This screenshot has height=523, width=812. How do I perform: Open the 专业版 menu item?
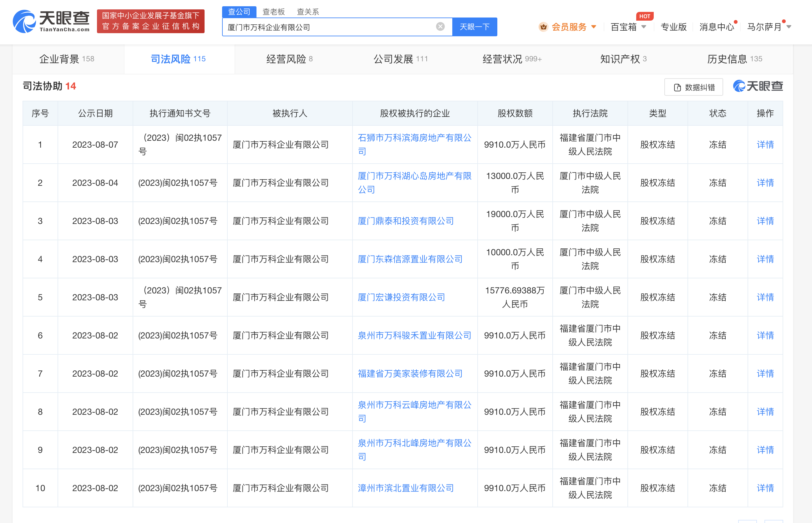[x=673, y=27]
